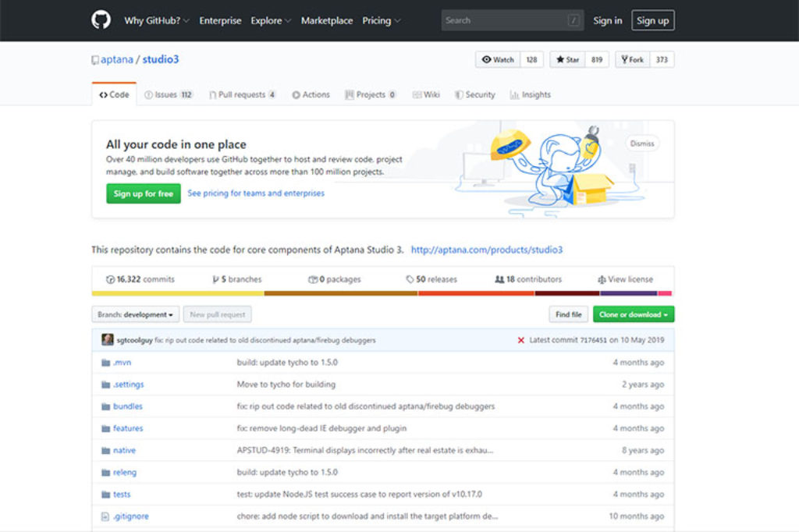Watch the studio3 repository
This screenshot has height=532, width=799.
[x=498, y=60]
